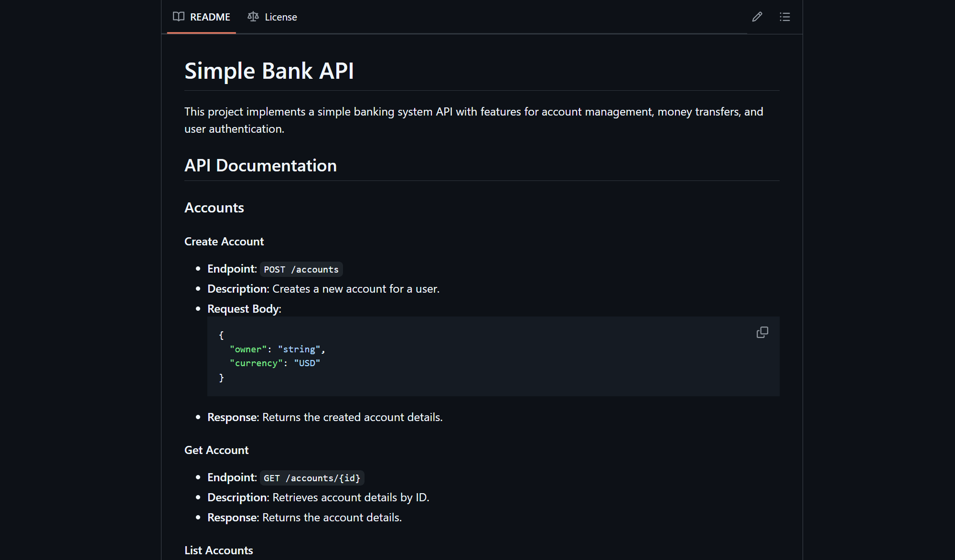Click the "currency" key in JSON block
955x560 pixels.
click(256, 363)
